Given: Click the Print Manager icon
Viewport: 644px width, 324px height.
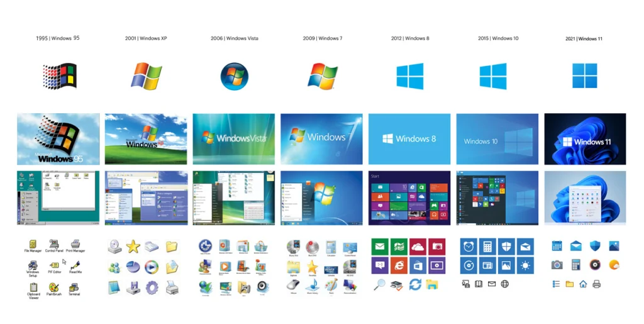Looking at the screenshot, I should (75, 245).
